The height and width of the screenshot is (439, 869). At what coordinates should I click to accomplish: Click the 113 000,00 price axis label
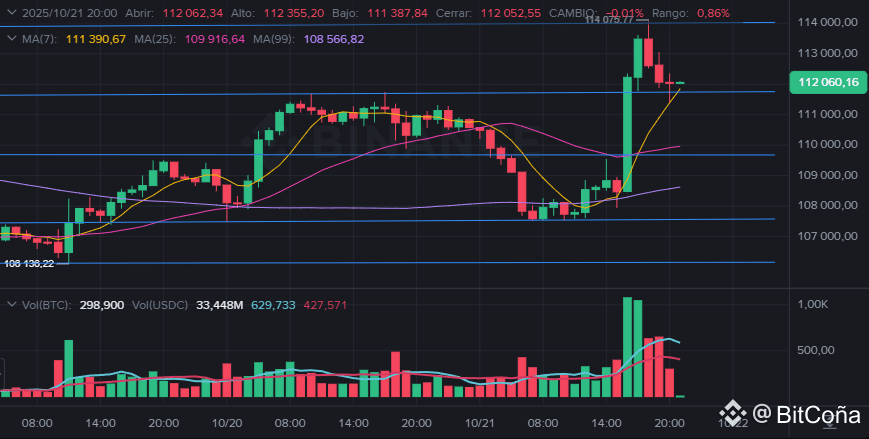[x=827, y=53]
